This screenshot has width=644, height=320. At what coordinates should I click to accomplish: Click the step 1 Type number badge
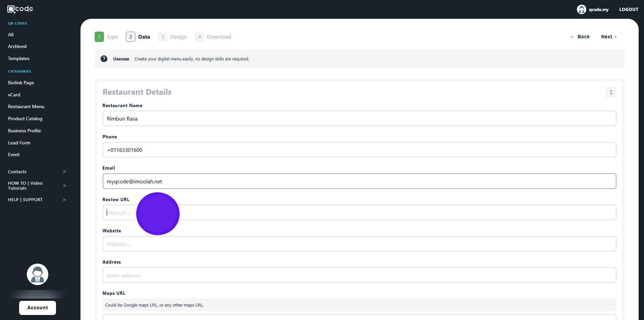pos(99,37)
